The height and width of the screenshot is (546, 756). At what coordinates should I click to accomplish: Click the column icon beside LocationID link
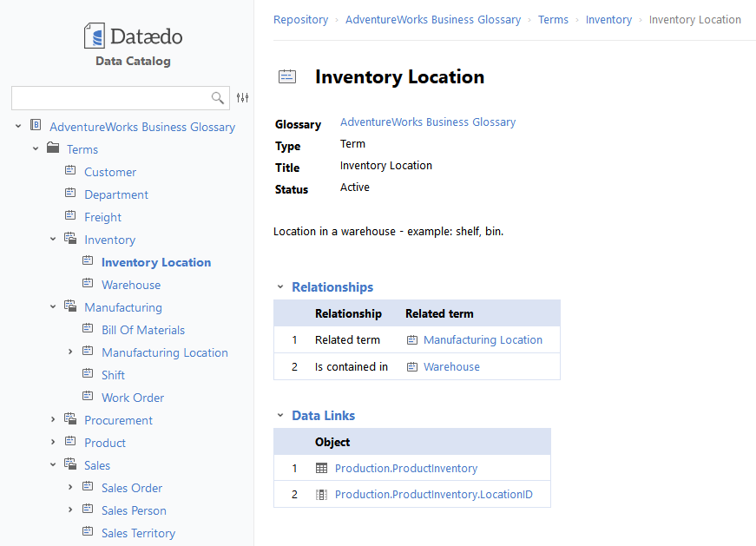click(x=321, y=495)
